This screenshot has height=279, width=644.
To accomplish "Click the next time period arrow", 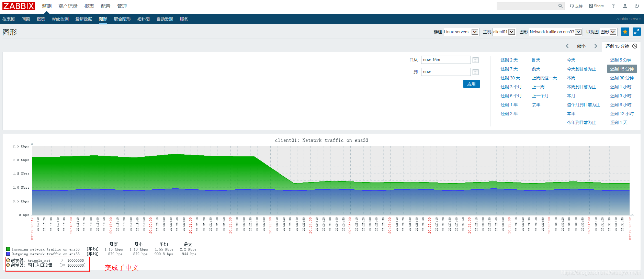I will coord(596,46).
